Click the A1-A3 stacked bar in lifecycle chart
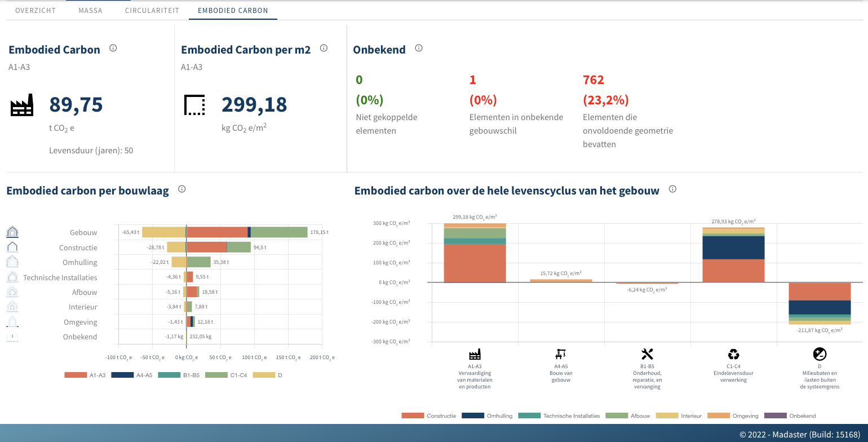The image size is (868, 442). click(x=475, y=259)
